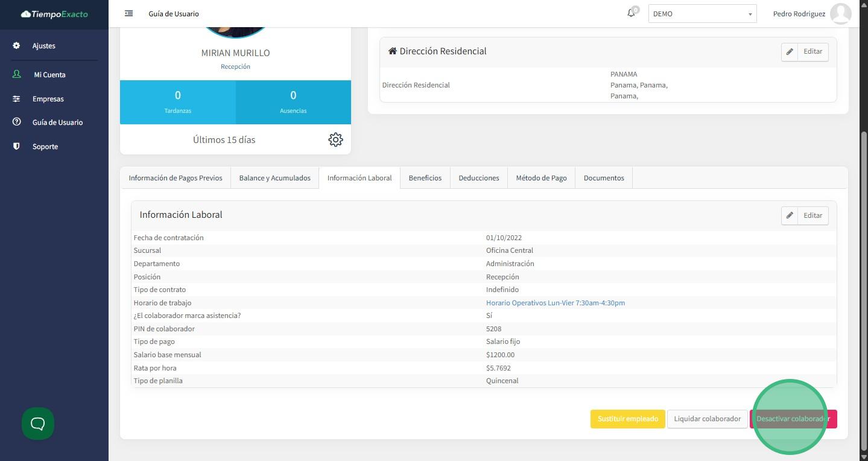This screenshot has width=868, height=461.
Task: Click the red Desactivar colaborador button
Action: coord(793,419)
